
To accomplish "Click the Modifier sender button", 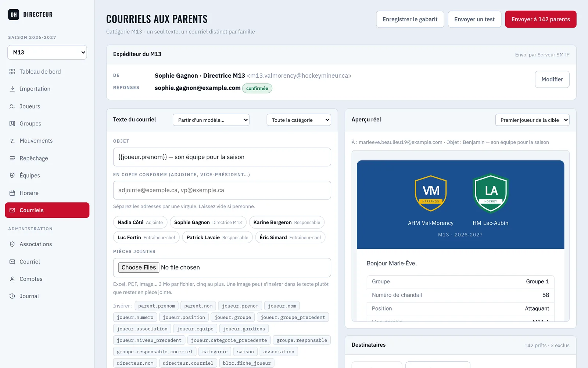I will (552, 79).
